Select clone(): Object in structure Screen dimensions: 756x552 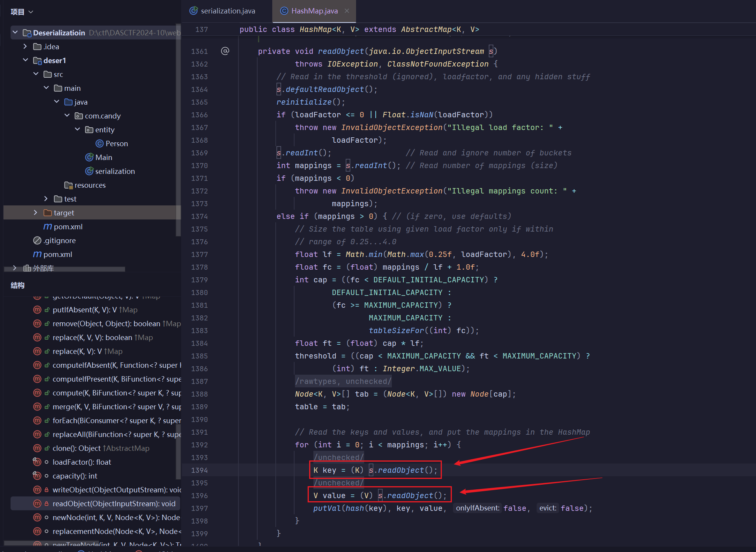(x=101, y=448)
